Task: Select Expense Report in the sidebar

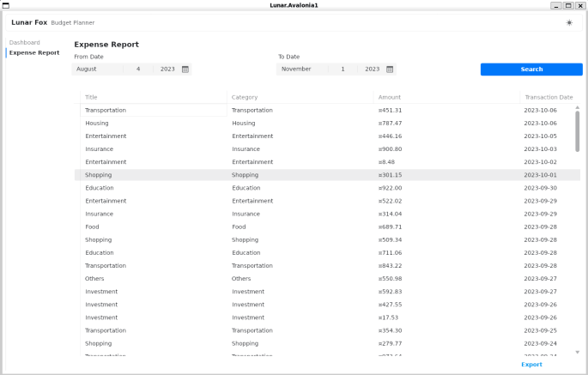Action: (x=34, y=52)
